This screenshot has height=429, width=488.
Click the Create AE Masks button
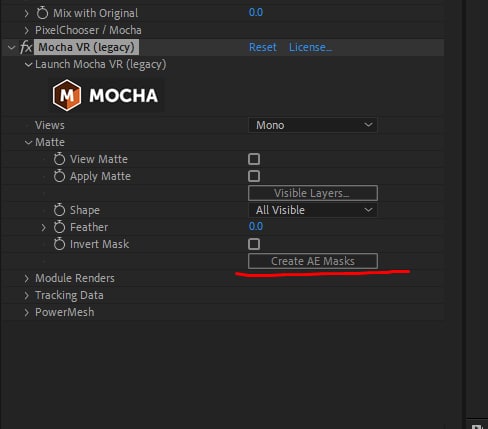pos(313,261)
